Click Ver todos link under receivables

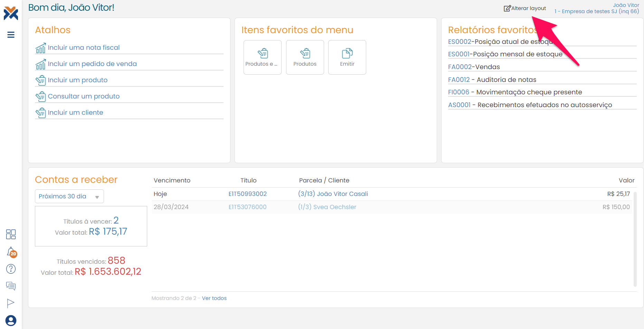click(x=214, y=298)
